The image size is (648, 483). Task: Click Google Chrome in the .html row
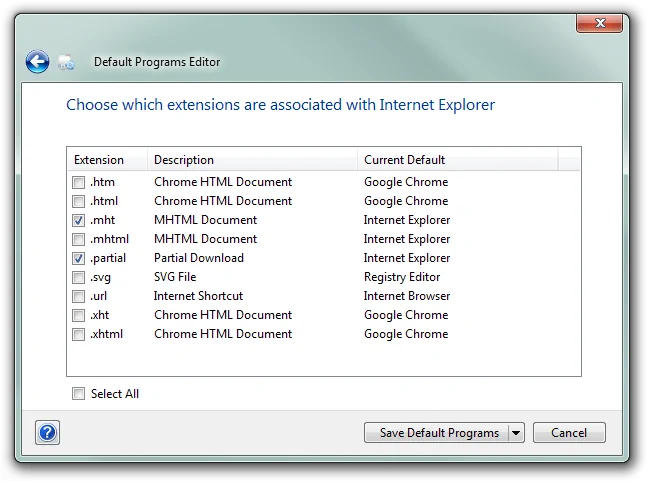406,201
